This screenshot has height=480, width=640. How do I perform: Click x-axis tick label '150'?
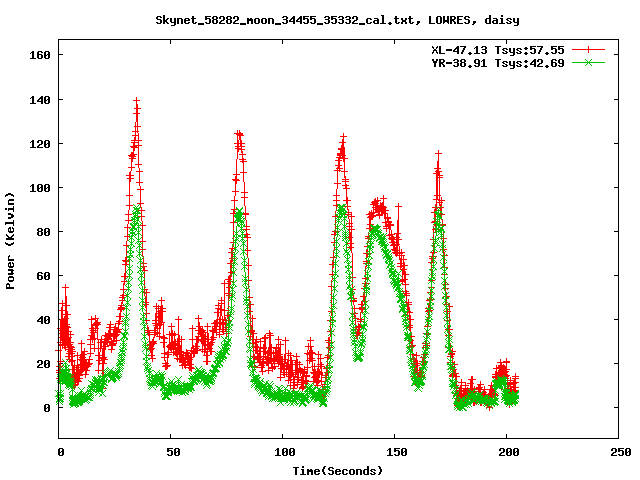397,452
